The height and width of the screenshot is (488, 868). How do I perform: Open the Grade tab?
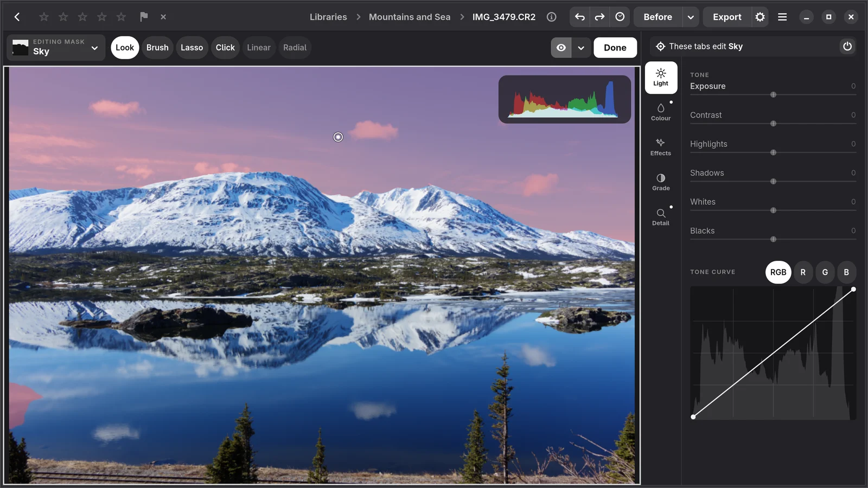coord(661,182)
